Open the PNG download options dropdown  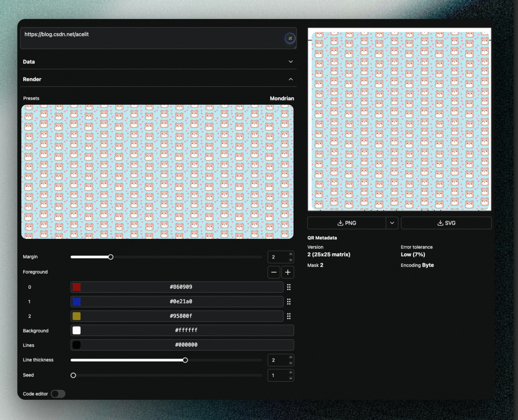click(392, 223)
